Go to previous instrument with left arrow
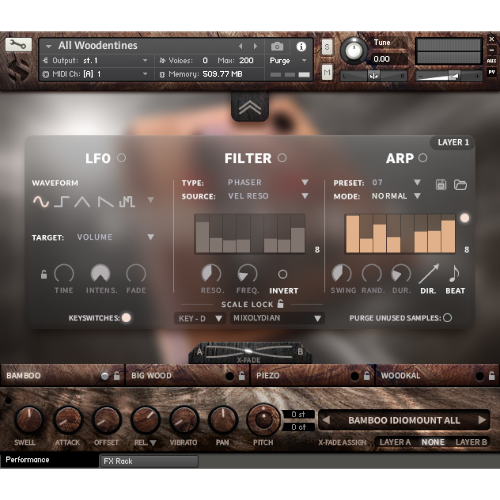The image size is (500, 500). (x=241, y=46)
